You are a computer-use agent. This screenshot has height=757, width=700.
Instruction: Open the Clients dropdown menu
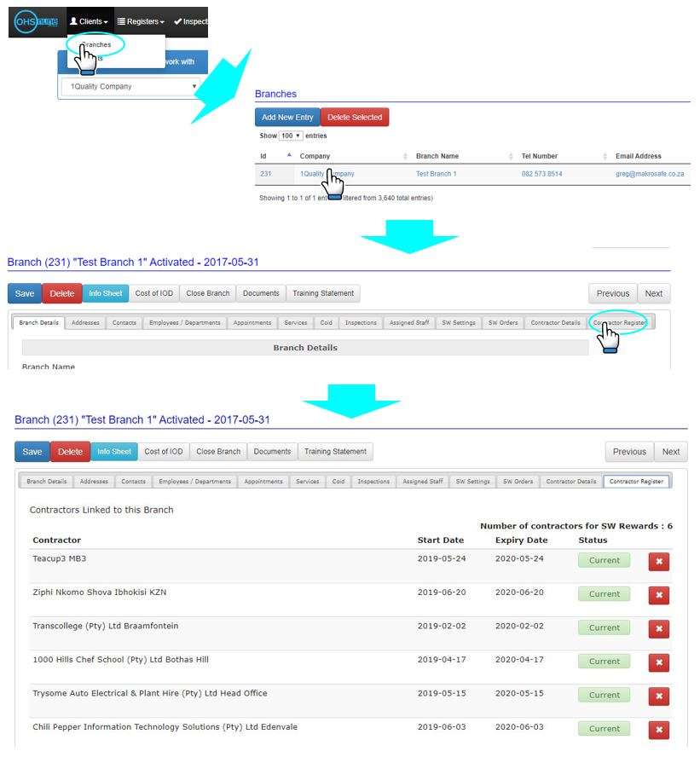(90, 21)
